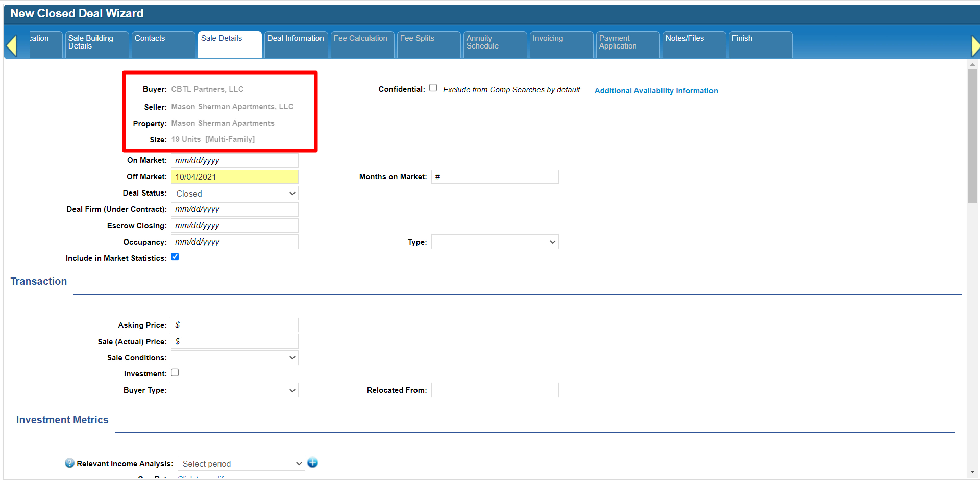Click the Sale (Actual) Price field
Viewport: 980px width, 481px height.
[235, 342]
